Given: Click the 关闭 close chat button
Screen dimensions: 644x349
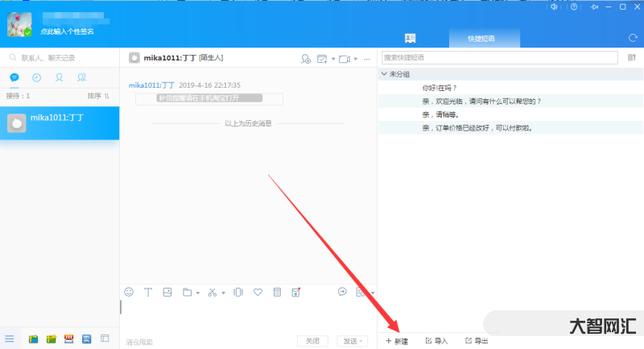Looking at the screenshot, I should point(312,341).
